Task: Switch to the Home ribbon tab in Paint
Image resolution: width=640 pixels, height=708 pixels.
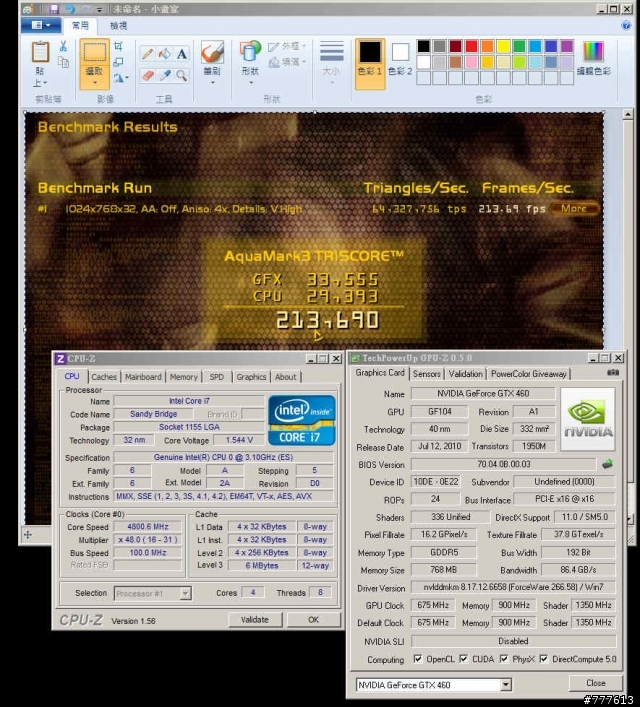Action: point(80,26)
